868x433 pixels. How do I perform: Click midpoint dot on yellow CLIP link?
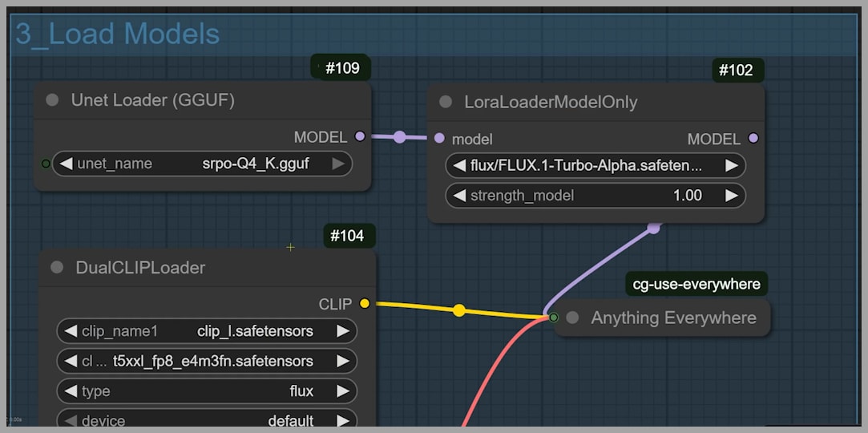[458, 310]
